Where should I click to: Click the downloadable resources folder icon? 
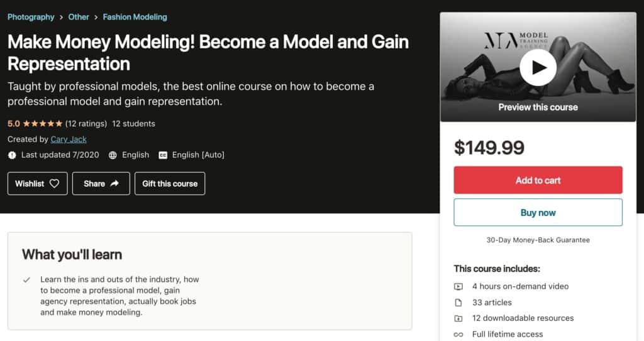point(458,318)
